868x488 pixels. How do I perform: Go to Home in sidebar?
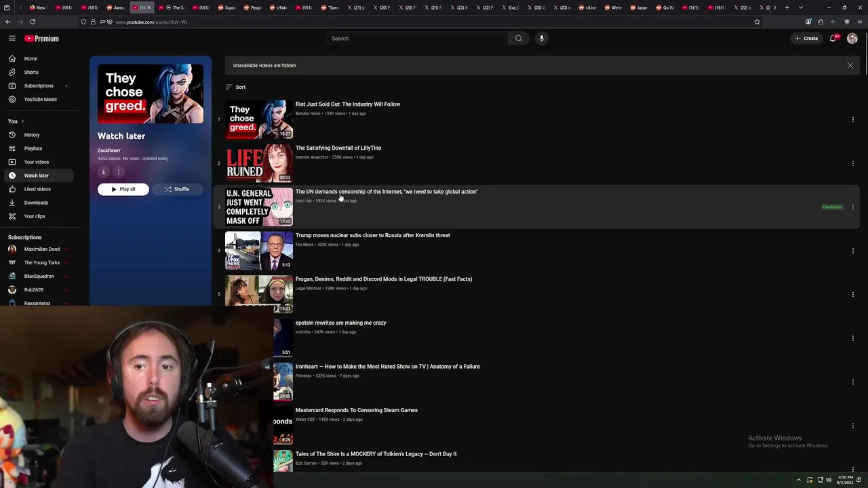(37, 59)
